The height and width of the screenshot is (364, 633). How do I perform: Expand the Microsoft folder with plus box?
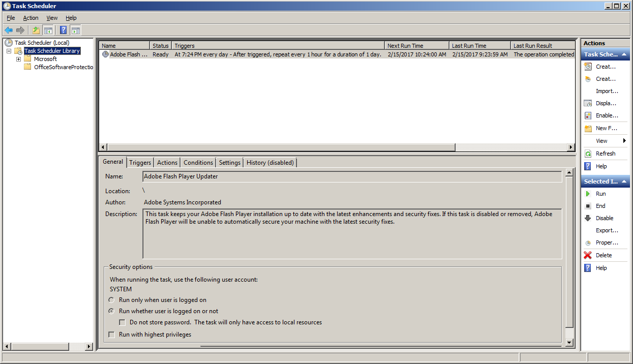tap(18, 59)
